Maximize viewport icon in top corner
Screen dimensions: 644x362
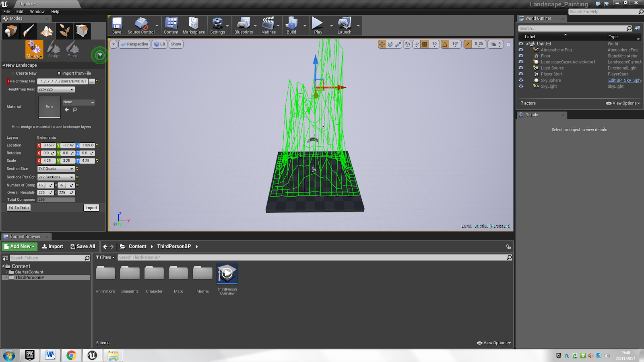coord(508,44)
